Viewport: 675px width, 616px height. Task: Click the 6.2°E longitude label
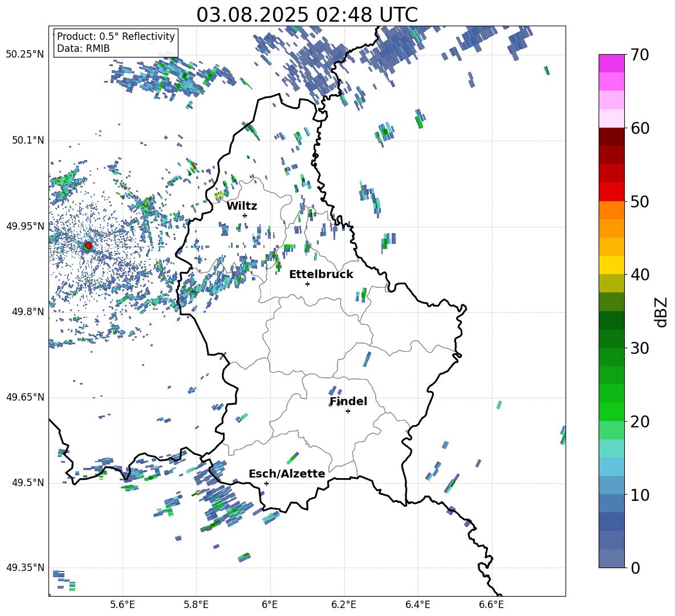[344, 605]
